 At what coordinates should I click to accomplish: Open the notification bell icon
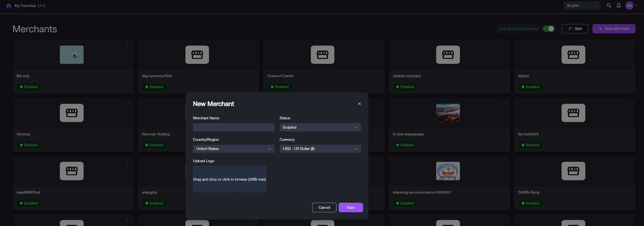619,5
